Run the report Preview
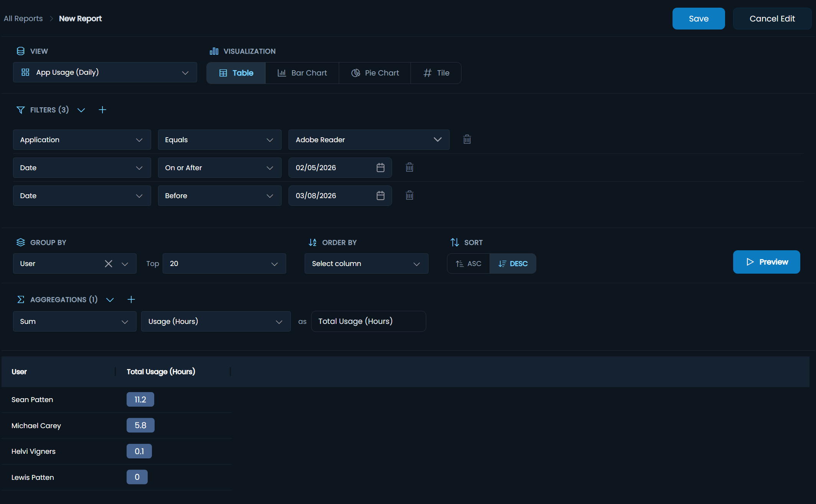 (x=767, y=262)
